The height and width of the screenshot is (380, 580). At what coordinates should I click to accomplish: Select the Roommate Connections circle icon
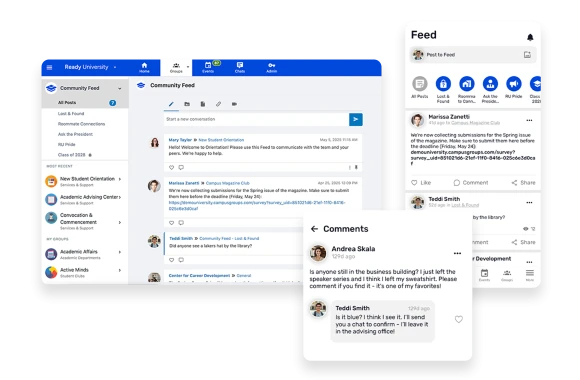coord(467,84)
